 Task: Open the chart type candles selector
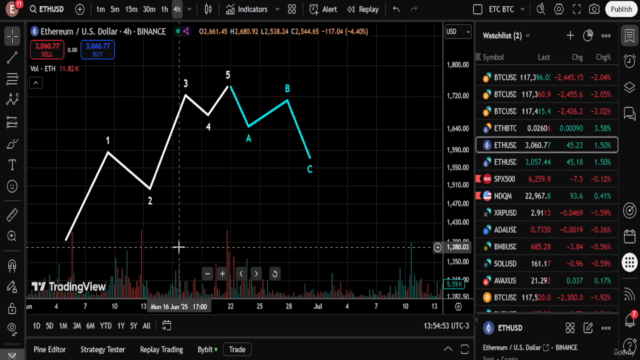(x=208, y=9)
